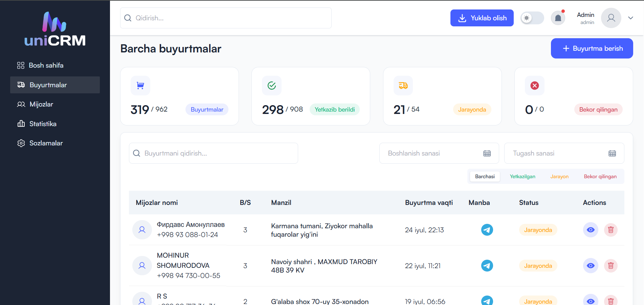Open the Statistika chart icon
Viewport: 644px width, 305px height.
(21, 123)
